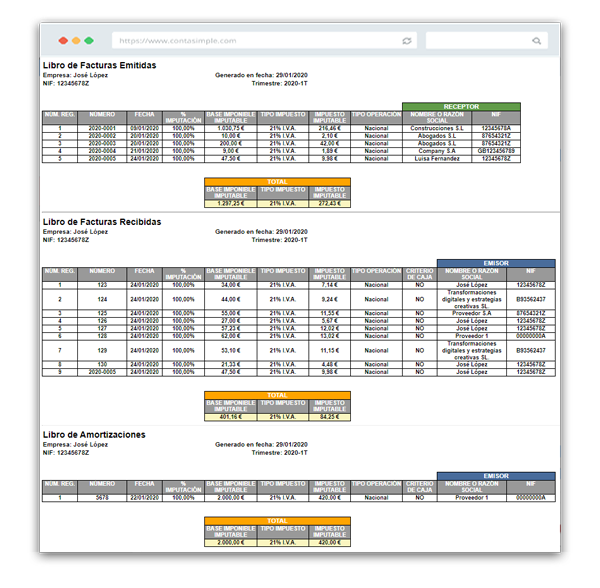Click NIF 'GB123456789' cell
Viewport: 600px width, 588px height.
pyautogui.click(x=496, y=151)
